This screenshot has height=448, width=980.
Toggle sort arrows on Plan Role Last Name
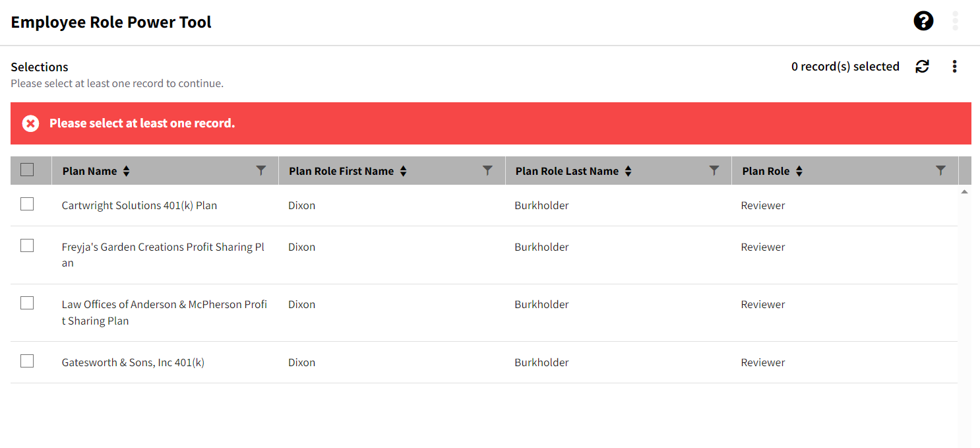(x=628, y=171)
